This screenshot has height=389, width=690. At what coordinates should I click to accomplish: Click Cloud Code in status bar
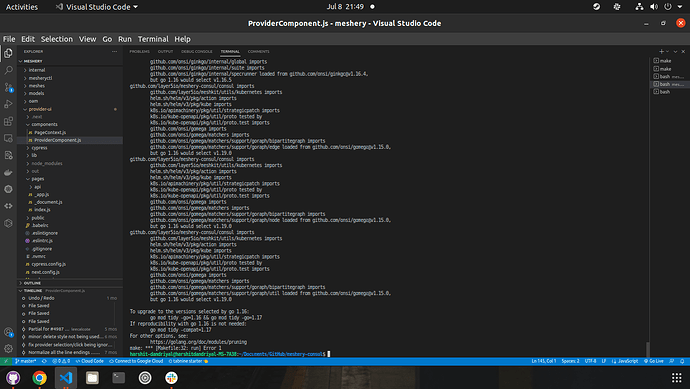[x=89, y=361]
